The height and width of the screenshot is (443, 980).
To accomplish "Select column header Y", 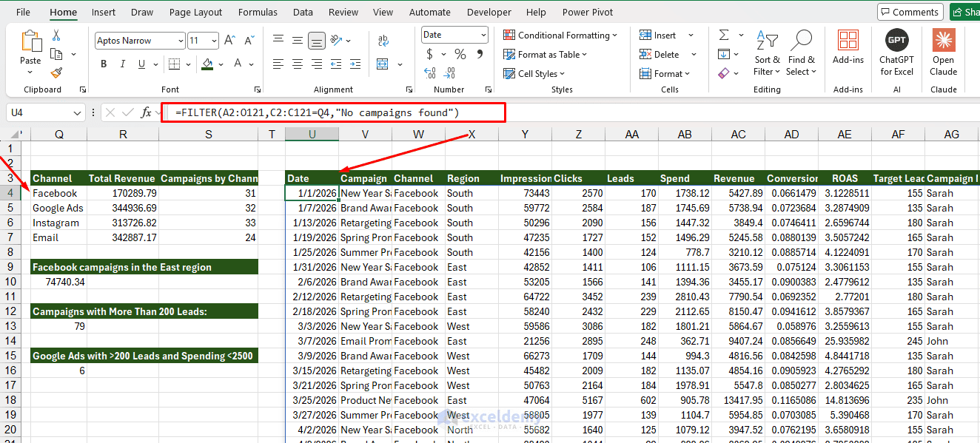I will tap(525, 134).
